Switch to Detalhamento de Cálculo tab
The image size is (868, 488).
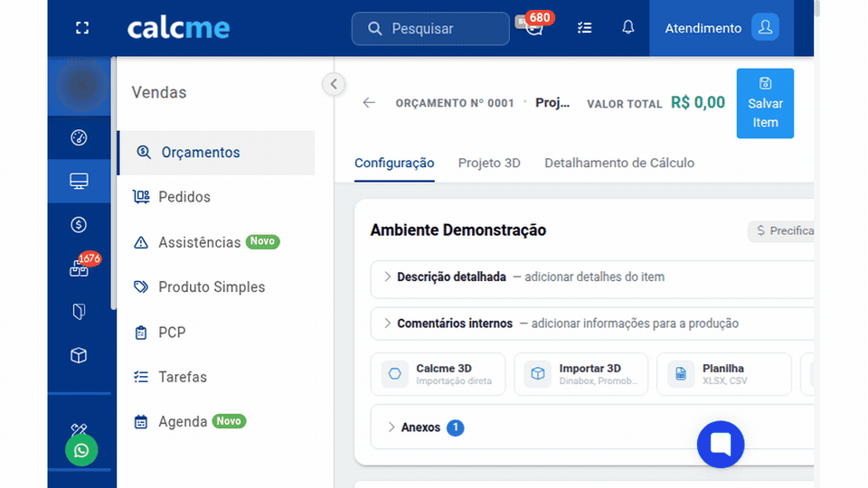click(618, 164)
